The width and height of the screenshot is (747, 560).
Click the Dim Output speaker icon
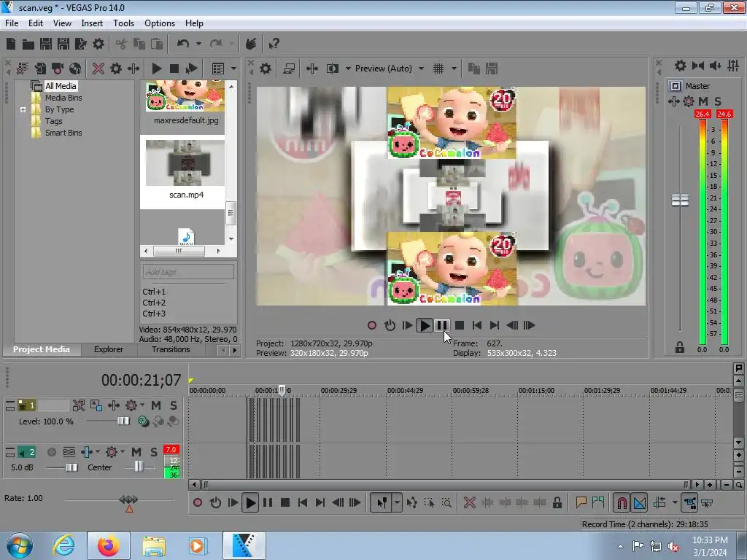pos(716,66)
